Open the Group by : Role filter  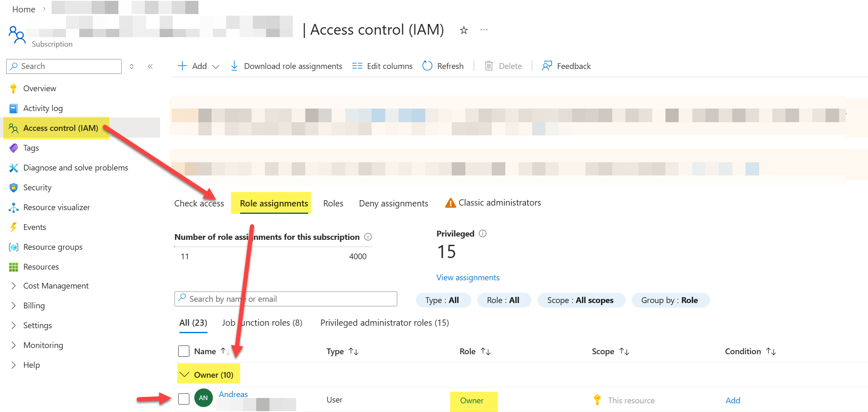670,300
